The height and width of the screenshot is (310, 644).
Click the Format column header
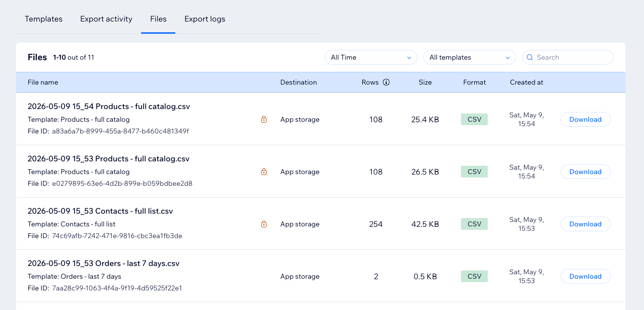[x=475, y=82]
